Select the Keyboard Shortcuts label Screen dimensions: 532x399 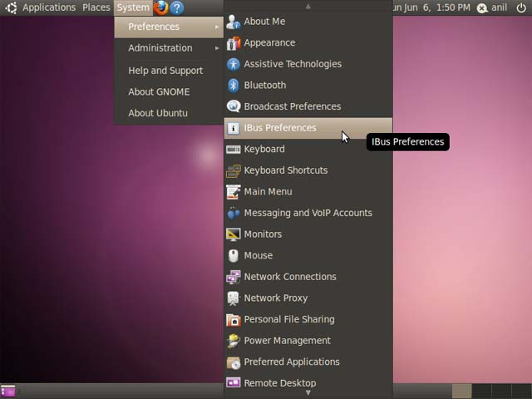click(x=286, y=170)
